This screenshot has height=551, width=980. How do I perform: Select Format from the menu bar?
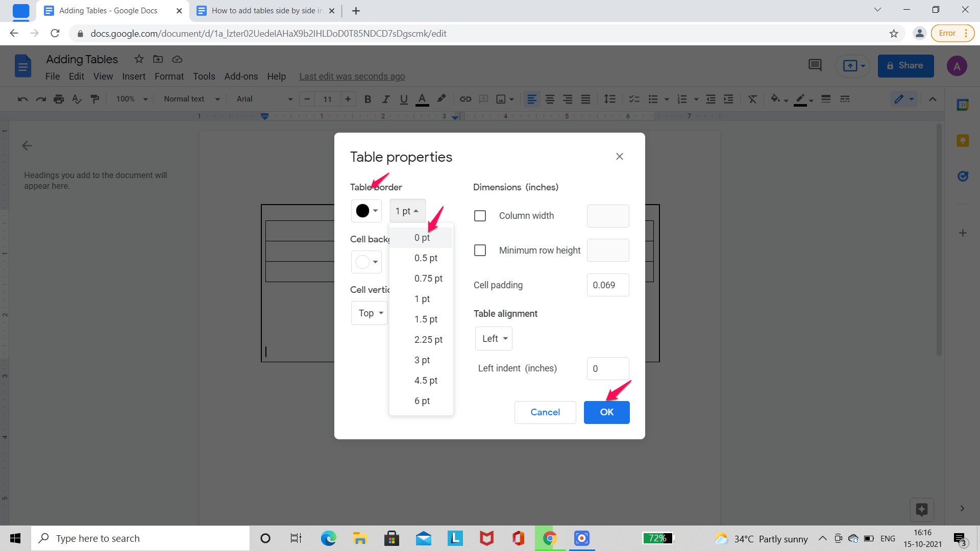coord(169,76)
